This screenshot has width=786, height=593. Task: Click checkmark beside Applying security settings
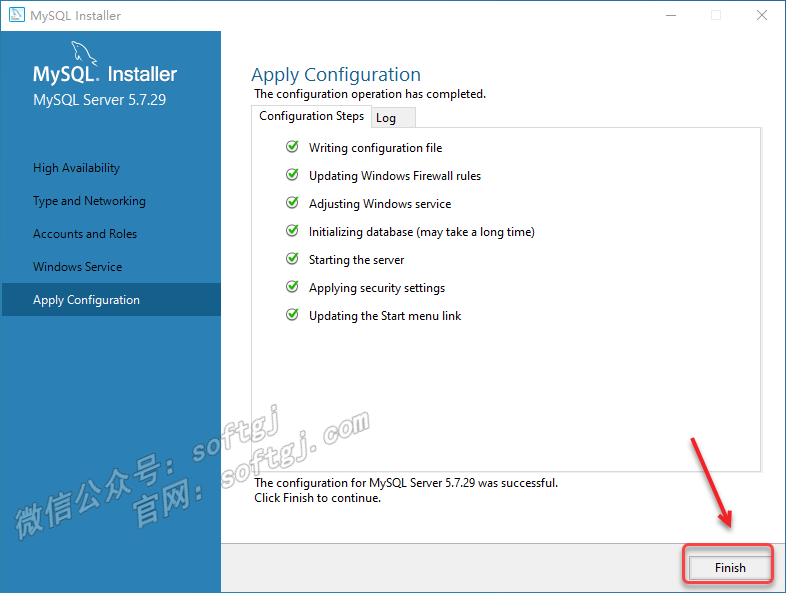(292, 287)
